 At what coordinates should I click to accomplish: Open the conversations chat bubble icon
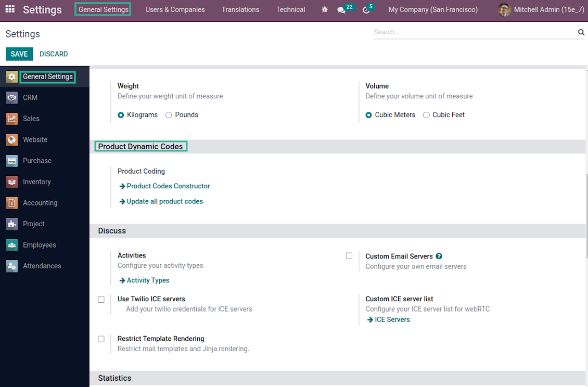click(341, 10)
